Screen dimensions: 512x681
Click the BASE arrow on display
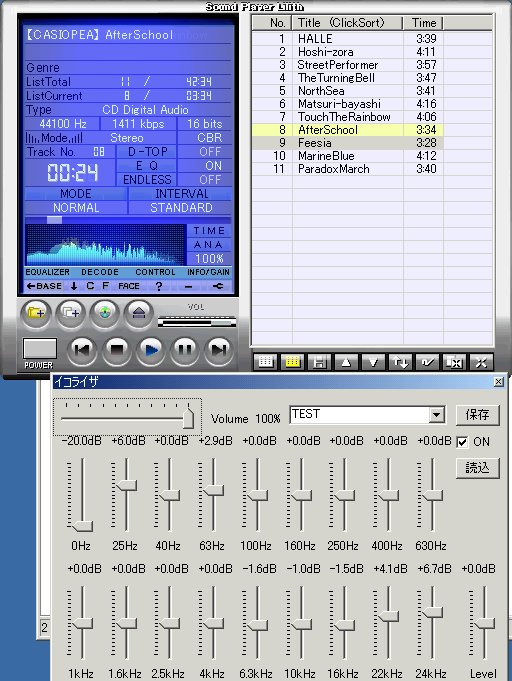(x=44, y=286)
